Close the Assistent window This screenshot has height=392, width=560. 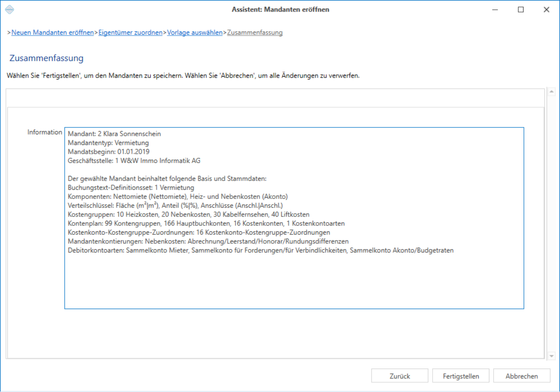(547, 9)
